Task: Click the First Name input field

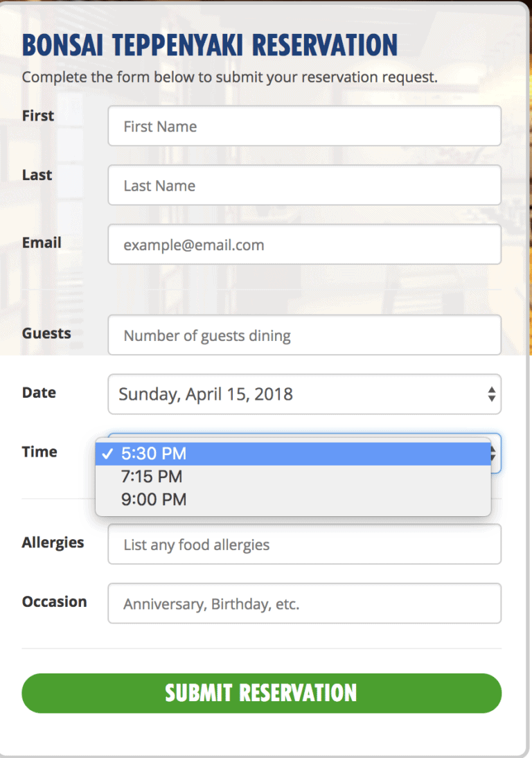Action: click(x=304, y=126)
